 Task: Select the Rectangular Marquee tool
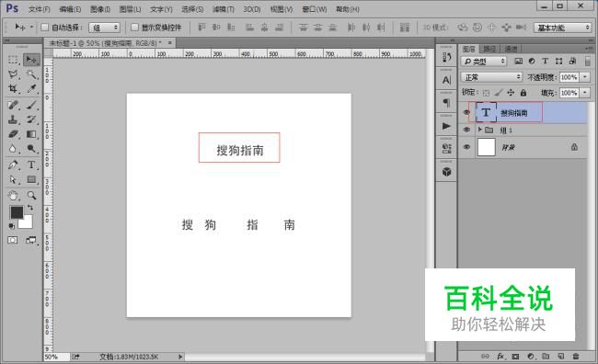[x=13, y=60]
